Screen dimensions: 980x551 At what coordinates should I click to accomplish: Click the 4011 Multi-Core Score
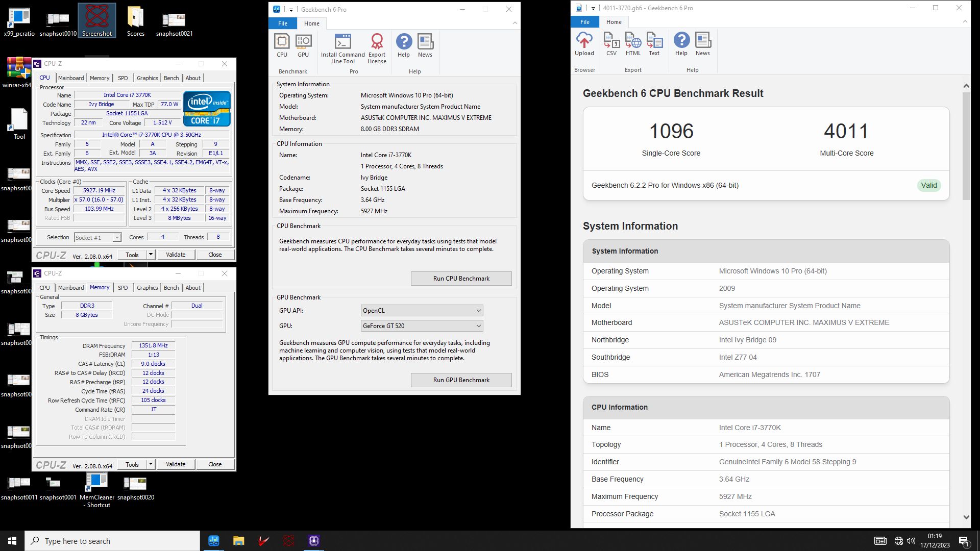coord(846,131)
